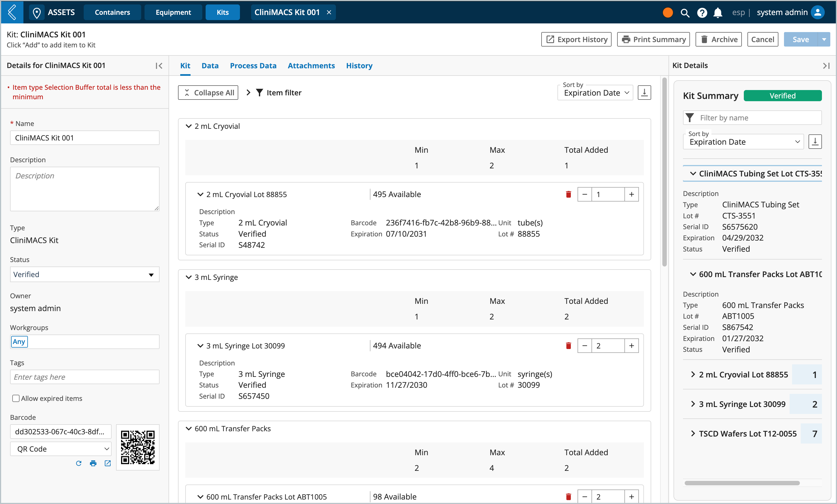Increase 3 mL Syringe quantity

pyautogui.click(x=631, y=346)
